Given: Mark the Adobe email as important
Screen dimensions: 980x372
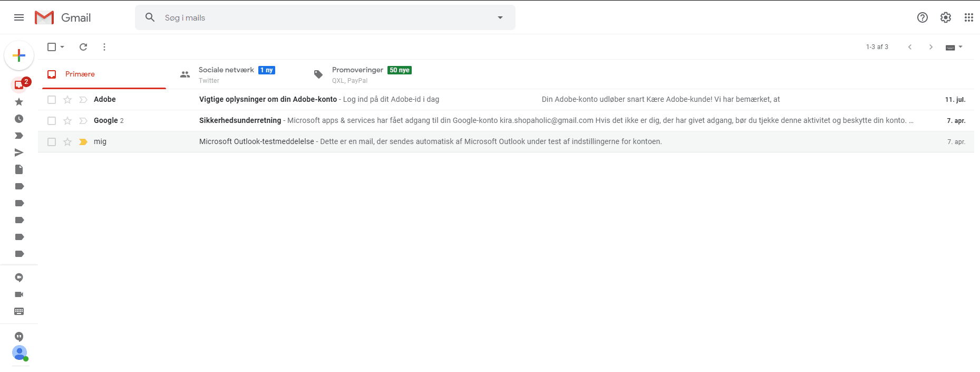Looking at the screenshot, I should point(83,100).
